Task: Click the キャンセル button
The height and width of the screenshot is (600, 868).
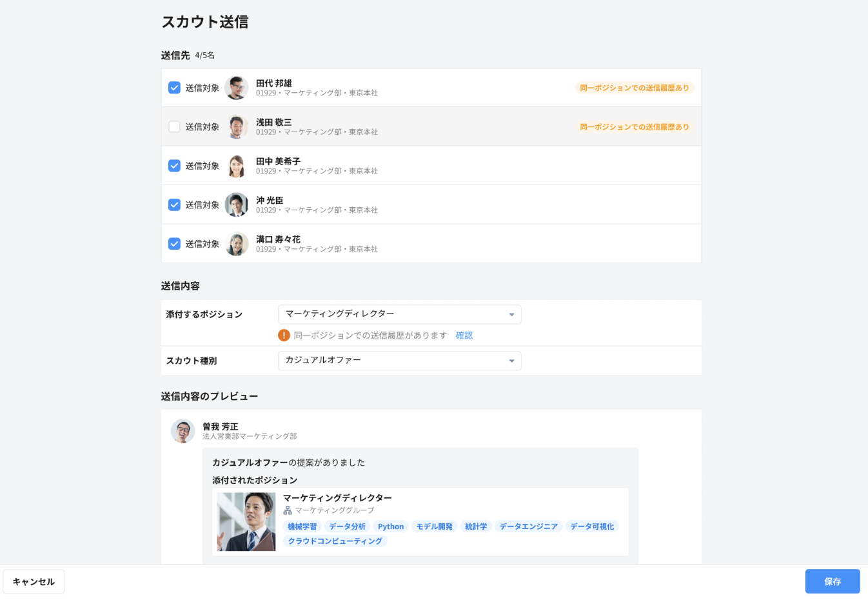Action: (x=34, y=581)
